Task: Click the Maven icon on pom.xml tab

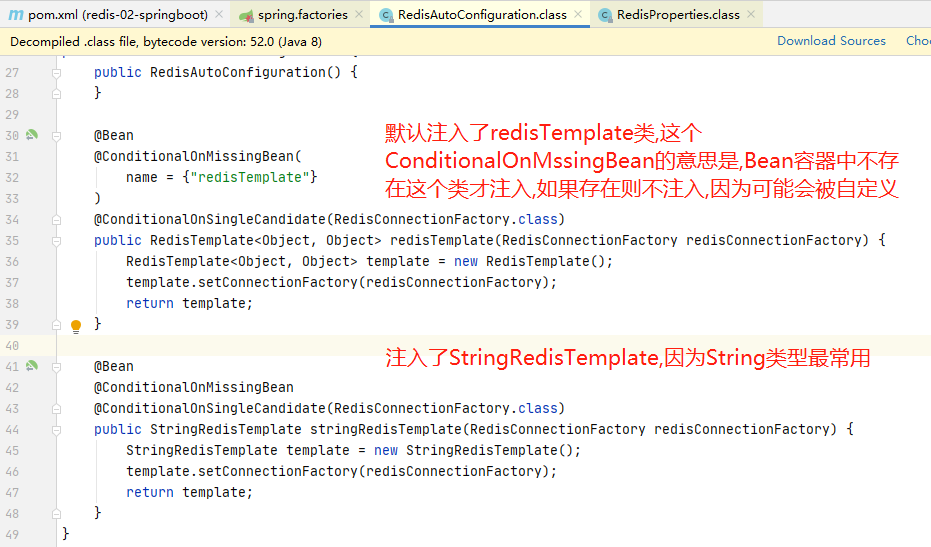Action: point(16,15)
